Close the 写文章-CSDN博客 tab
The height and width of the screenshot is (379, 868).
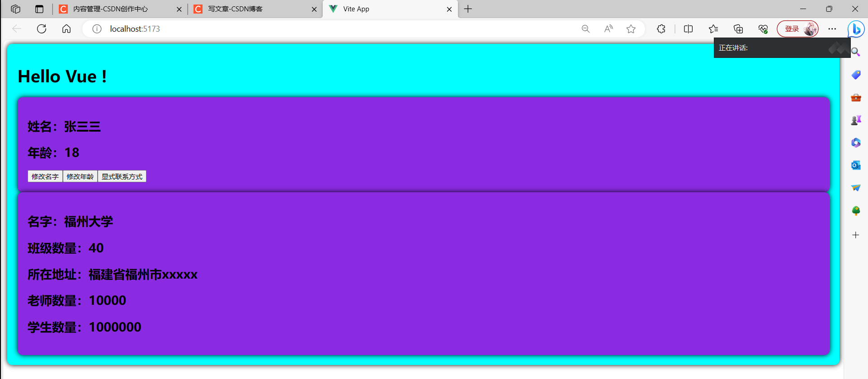point(314,9)
